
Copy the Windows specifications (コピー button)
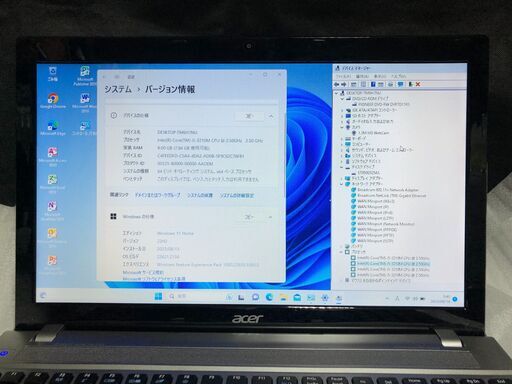(x=249, y=217)
